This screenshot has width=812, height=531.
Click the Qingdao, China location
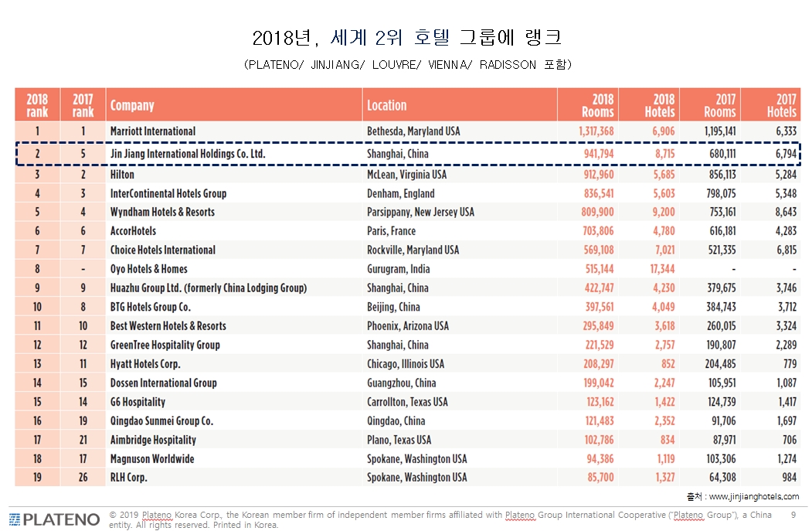396,421
